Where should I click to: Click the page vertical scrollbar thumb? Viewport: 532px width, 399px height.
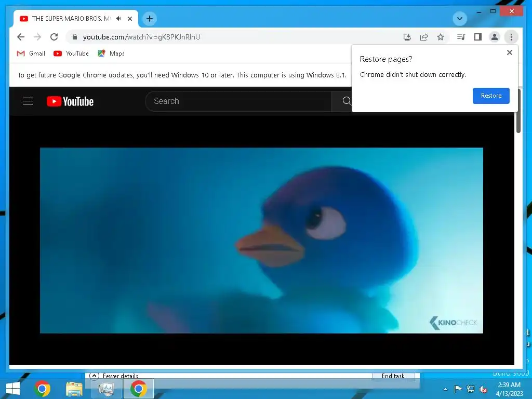pos(518,111)
